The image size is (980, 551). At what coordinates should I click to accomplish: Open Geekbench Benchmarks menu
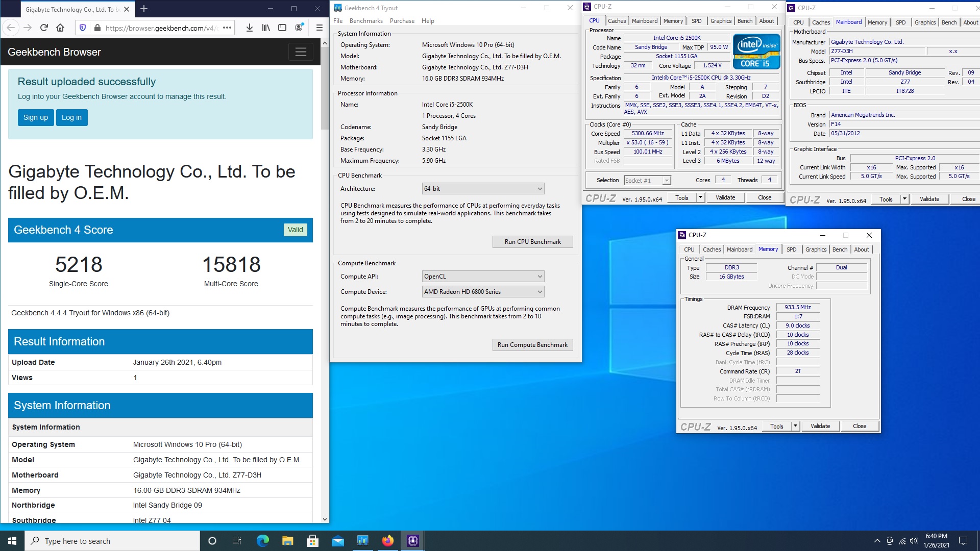click(366, 21)
